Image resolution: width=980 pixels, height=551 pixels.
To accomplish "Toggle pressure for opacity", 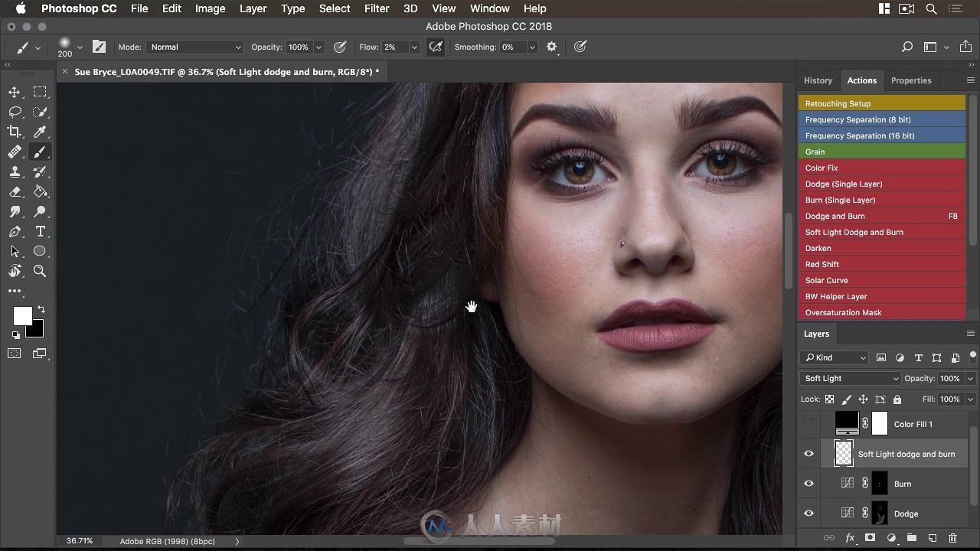I will click(x=340, y=47).
